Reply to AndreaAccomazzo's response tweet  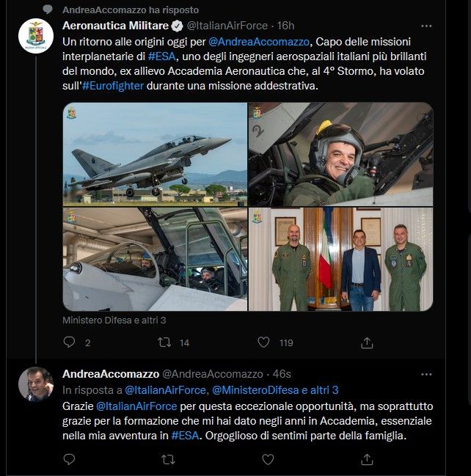click(x=70, y=459)
